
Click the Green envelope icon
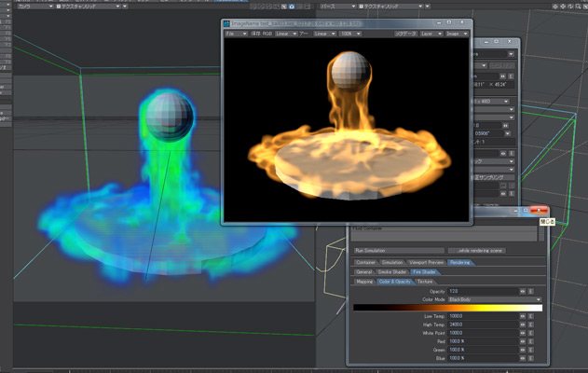525,350
